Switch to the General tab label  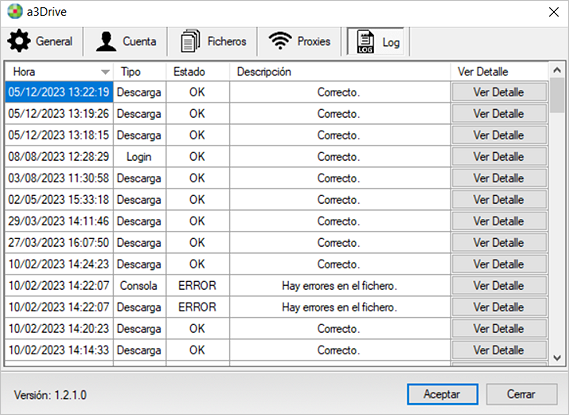pos(54,41)
